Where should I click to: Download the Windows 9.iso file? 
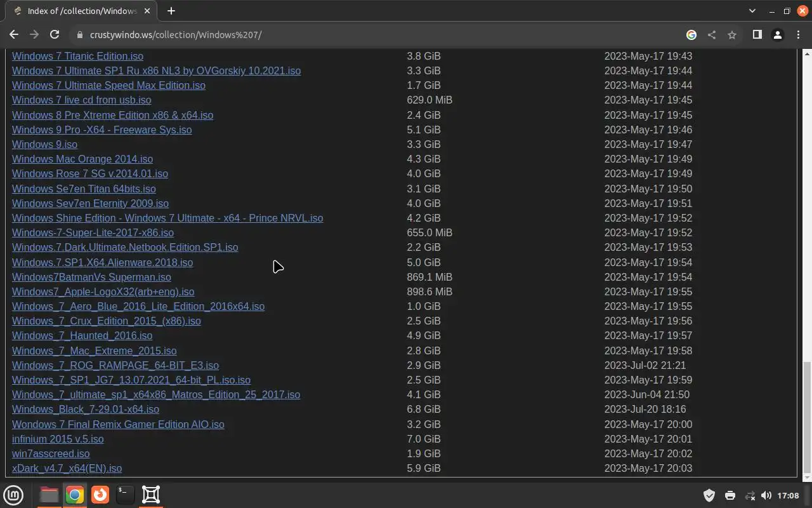coord(44,144)
